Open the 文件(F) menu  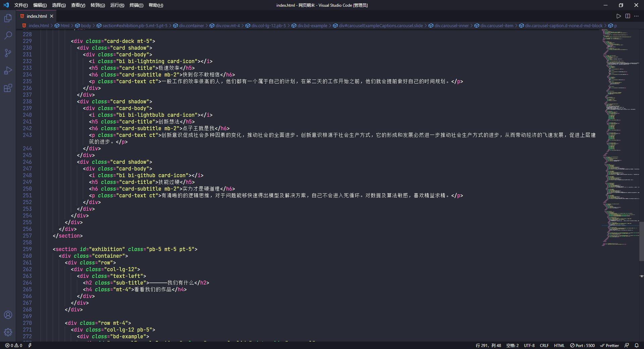pyautogui.click(x=21, y=5)
